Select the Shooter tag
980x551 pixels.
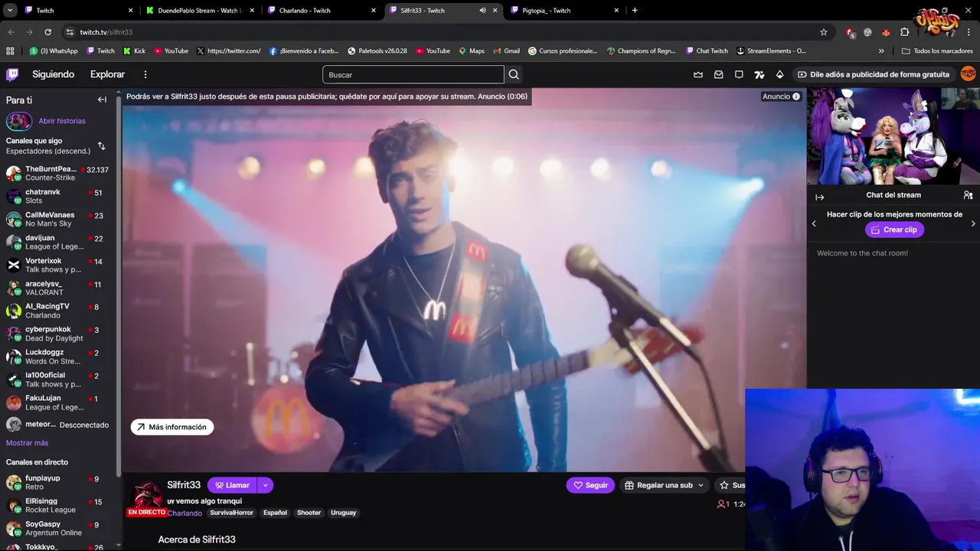click(309, 513)
